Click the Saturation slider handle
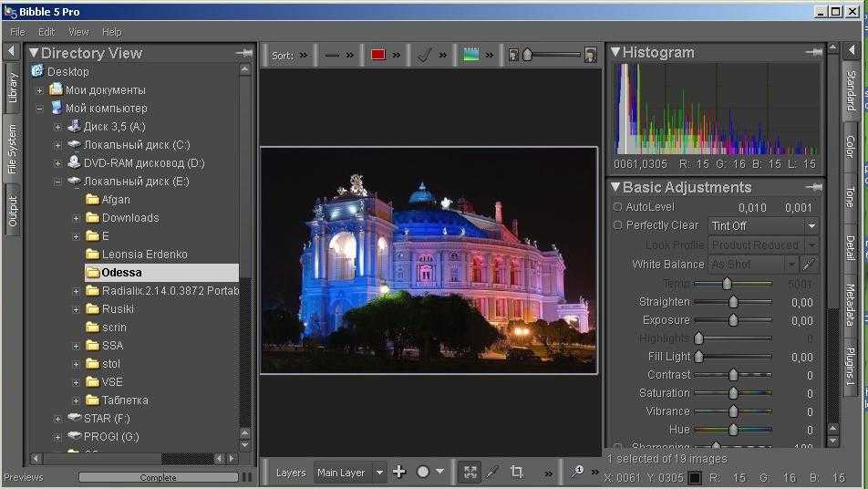Screen dimensions: 868x489 (733, 393)
